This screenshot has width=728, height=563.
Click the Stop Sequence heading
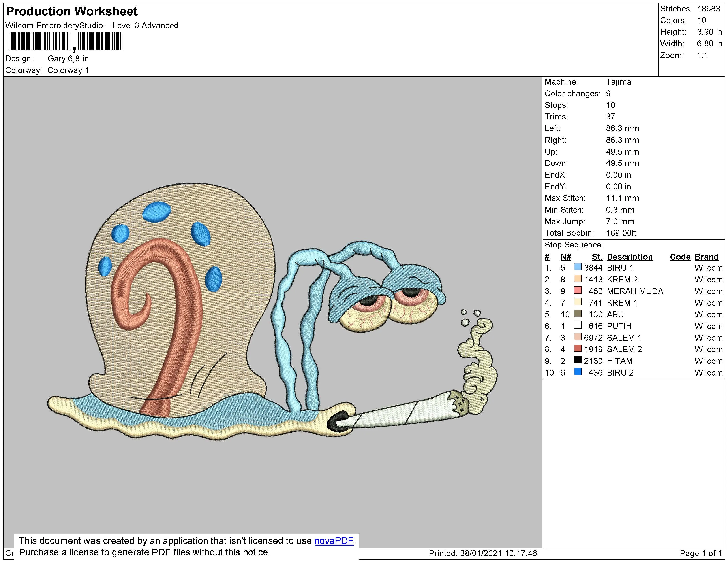[574, 245]
